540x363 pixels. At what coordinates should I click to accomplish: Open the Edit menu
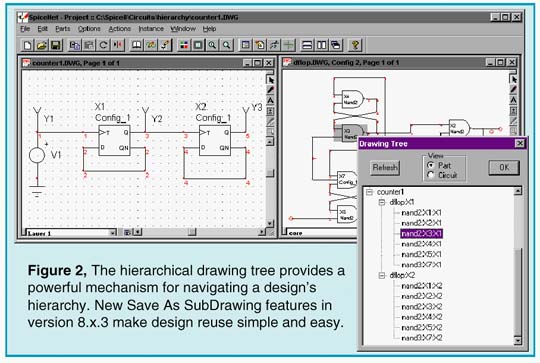tap(42, 29)
